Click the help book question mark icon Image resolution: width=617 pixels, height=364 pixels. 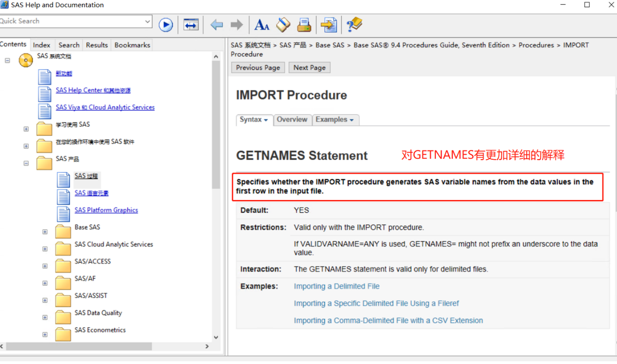[x=354, y=25]
